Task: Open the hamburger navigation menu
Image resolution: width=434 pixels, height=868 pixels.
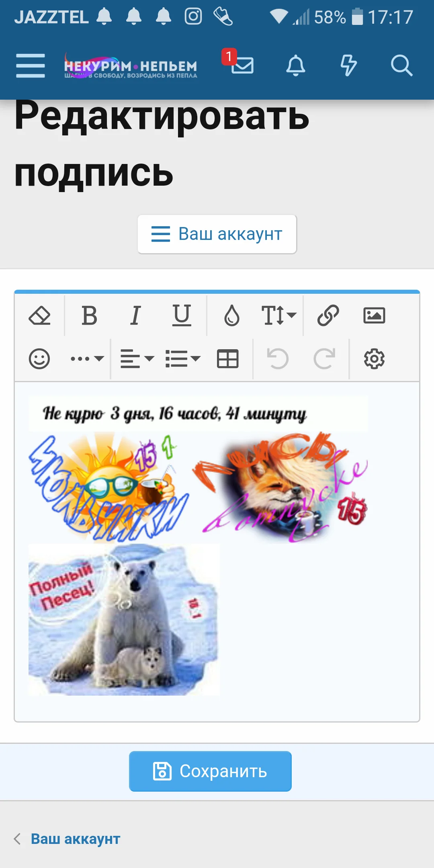Action: point(31,66)
